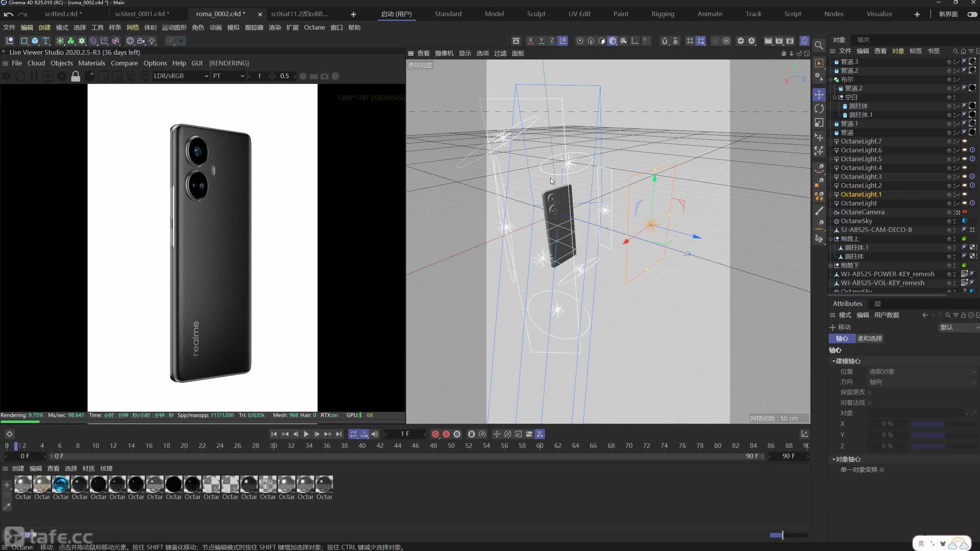Open the LDR/sRGB dropdown
The height and width of the screenshot is (551, 980).
180,76
